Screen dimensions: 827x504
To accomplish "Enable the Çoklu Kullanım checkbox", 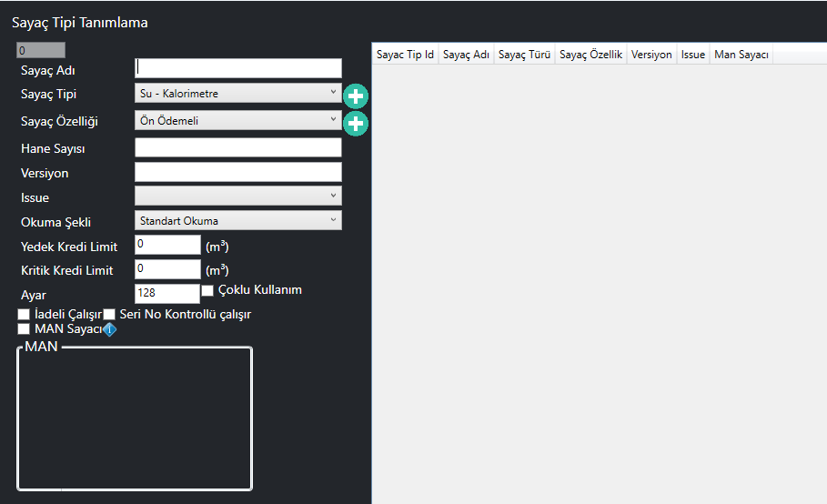I will tap(207, 291).
